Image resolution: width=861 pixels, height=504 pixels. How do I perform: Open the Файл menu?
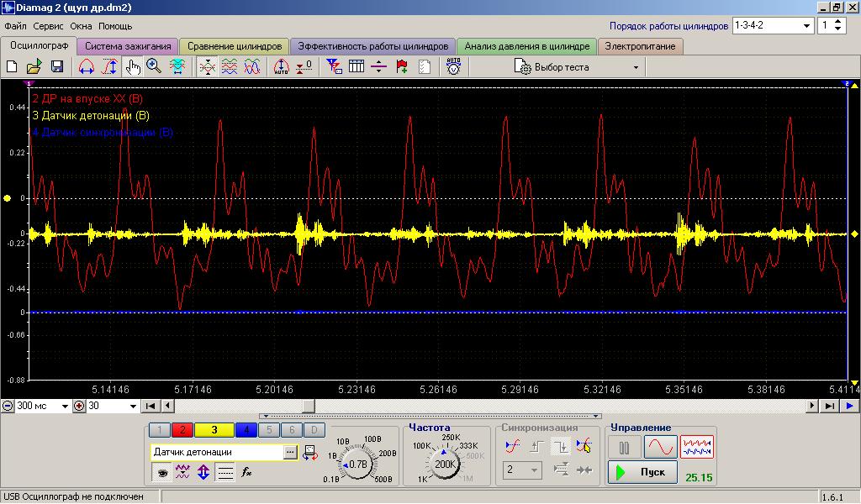tap(15, 26)
